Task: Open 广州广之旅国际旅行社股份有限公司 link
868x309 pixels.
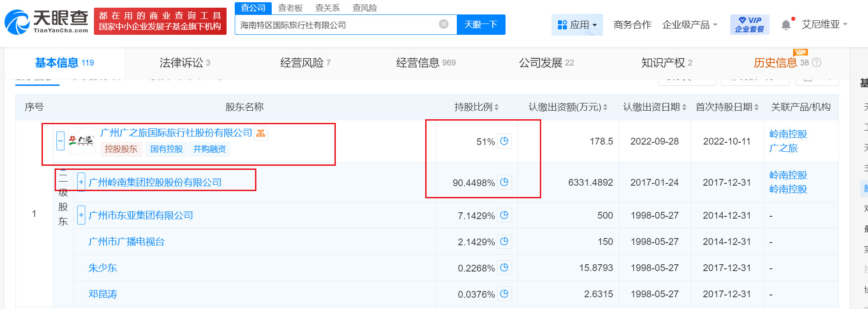Action: pos(176,133)
